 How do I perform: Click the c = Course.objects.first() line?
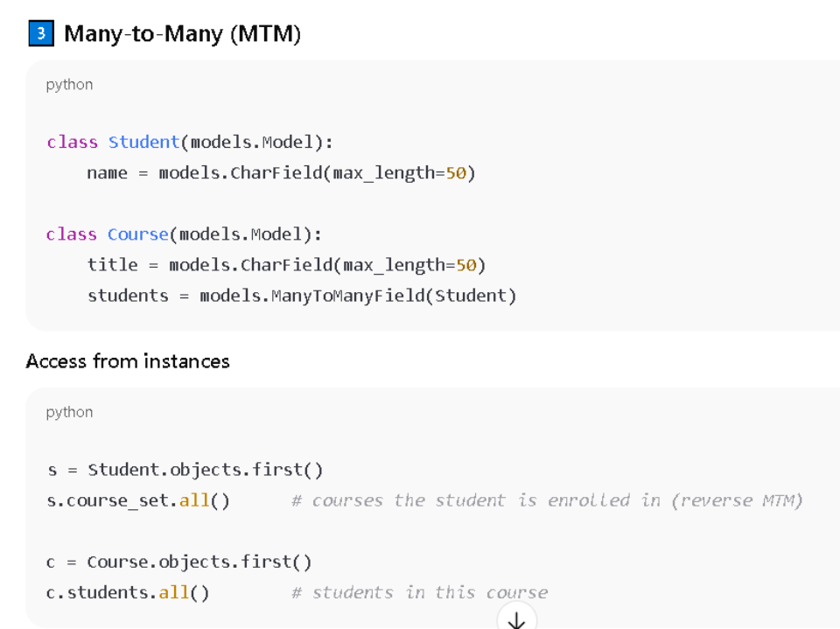point(179,562)
